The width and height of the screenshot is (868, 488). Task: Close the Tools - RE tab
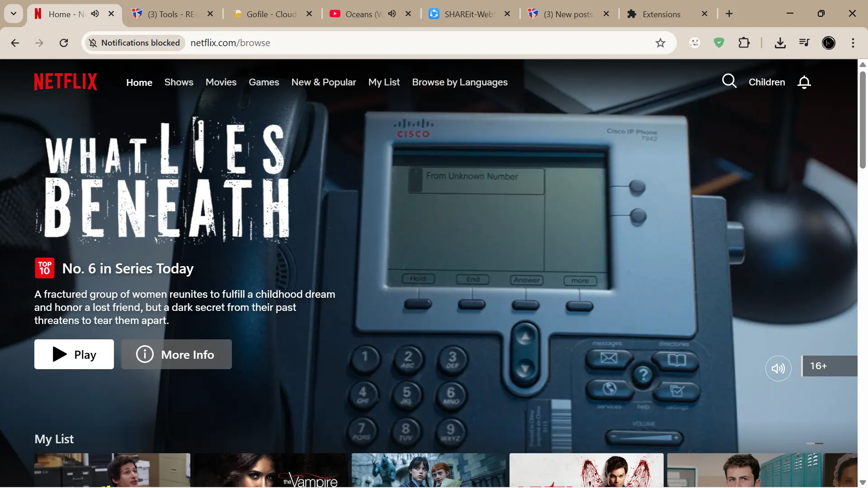(x=210, y=14)
